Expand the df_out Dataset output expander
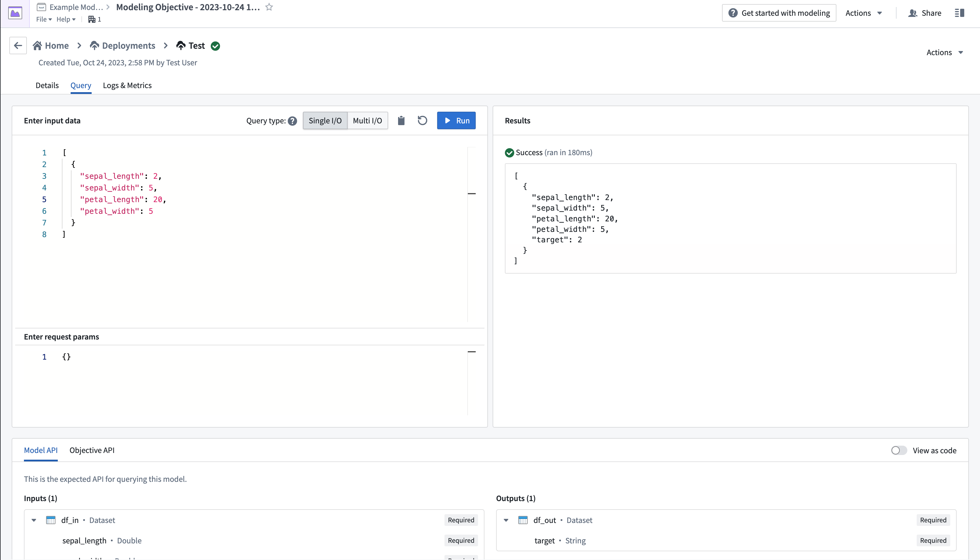This screenshot has width=980, height=560. [506, 520]
